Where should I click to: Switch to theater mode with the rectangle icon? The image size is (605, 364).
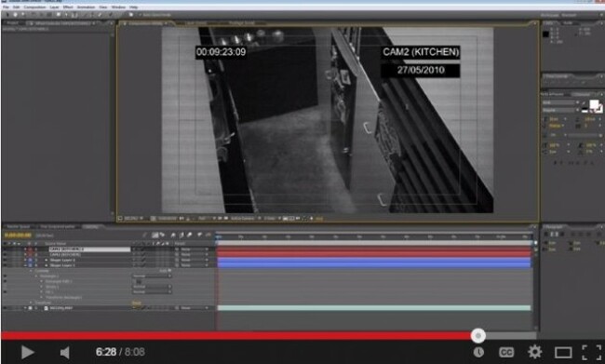pos(563,352)
